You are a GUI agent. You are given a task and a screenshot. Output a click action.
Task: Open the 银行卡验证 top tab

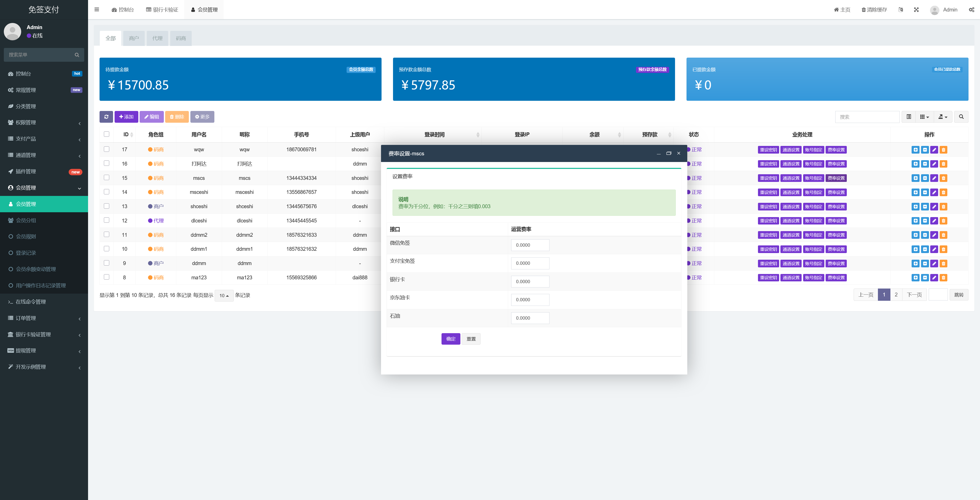pos(162,9)
